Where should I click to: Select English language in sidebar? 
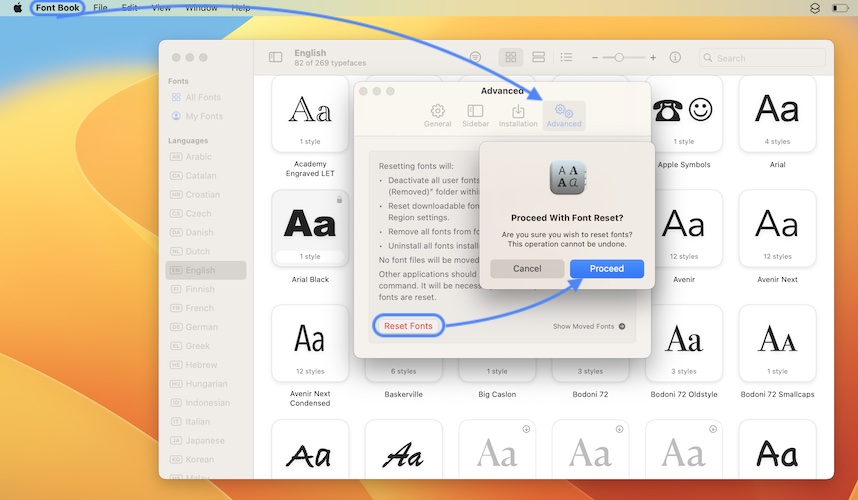(x=206, y=270)
